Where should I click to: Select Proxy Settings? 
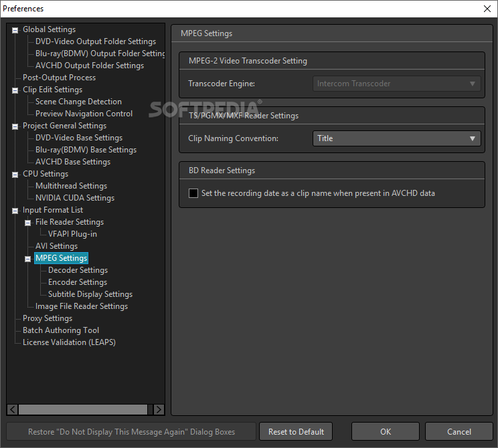point(48,319)
